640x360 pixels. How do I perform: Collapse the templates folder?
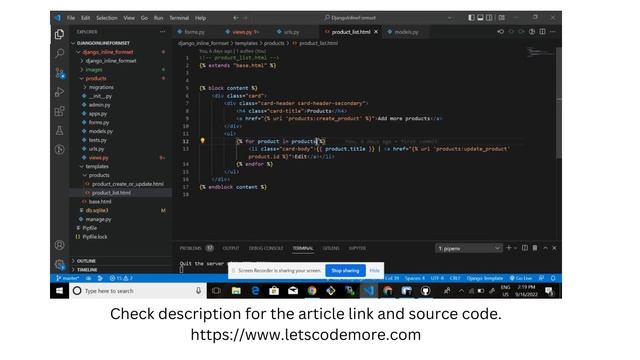point(97,166)
